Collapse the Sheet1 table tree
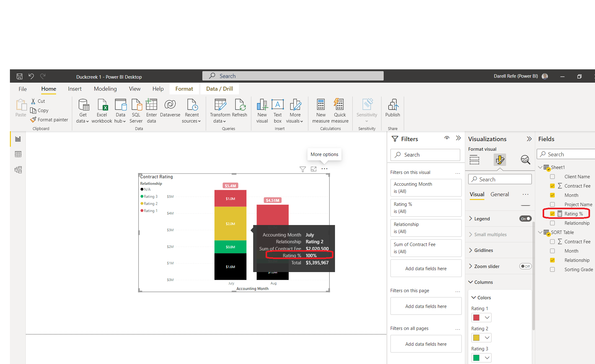Image resolution: width=595 pixels, height=364 pixels. pyautogui.click(x=540, y=167)
